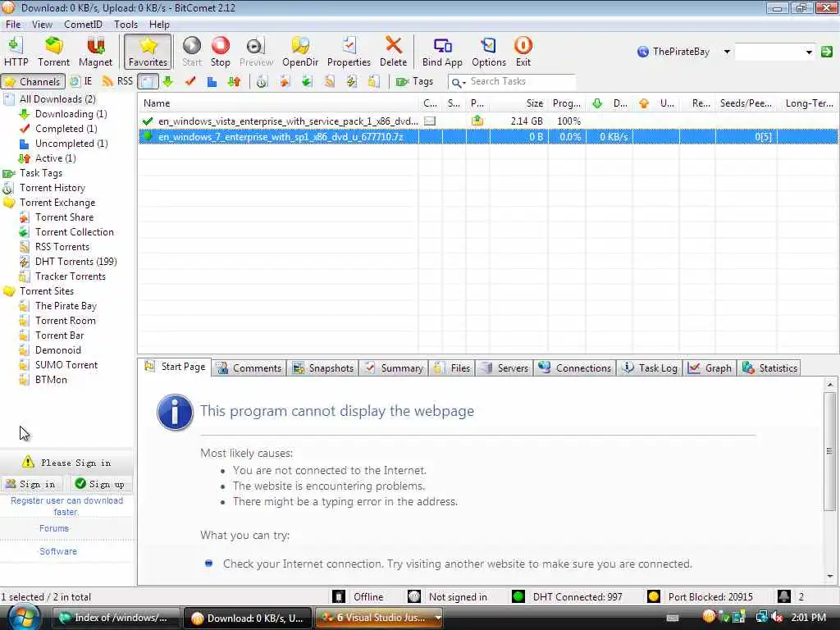
Task: Click the Preview toolbar icon
Action: 256,52
